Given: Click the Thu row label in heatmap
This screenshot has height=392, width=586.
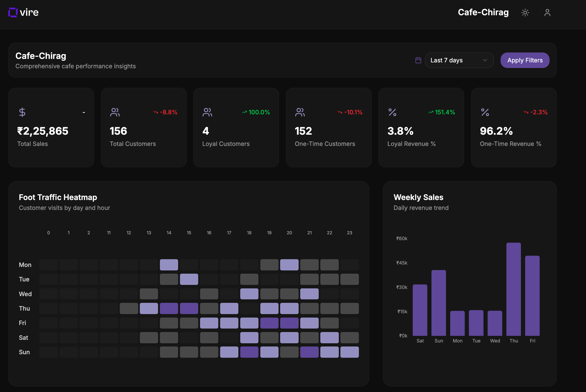Looking at the screenshot, I should coord(24,308).
